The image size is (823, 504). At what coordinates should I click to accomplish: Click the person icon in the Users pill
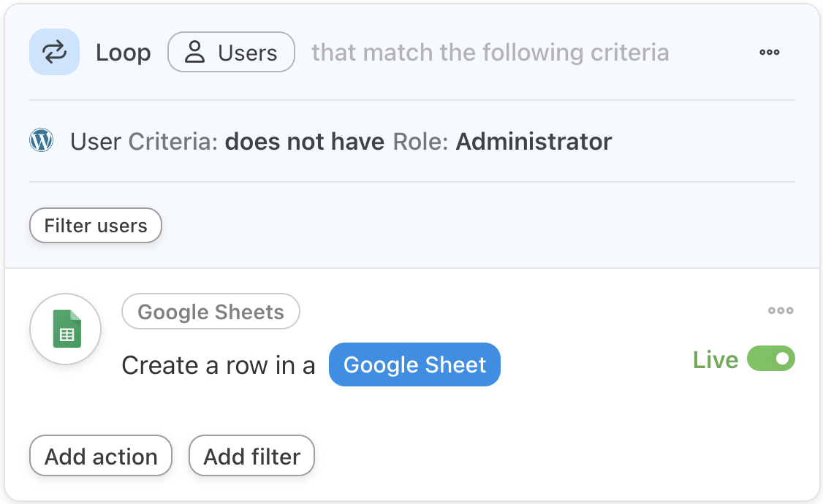[194, 53]
